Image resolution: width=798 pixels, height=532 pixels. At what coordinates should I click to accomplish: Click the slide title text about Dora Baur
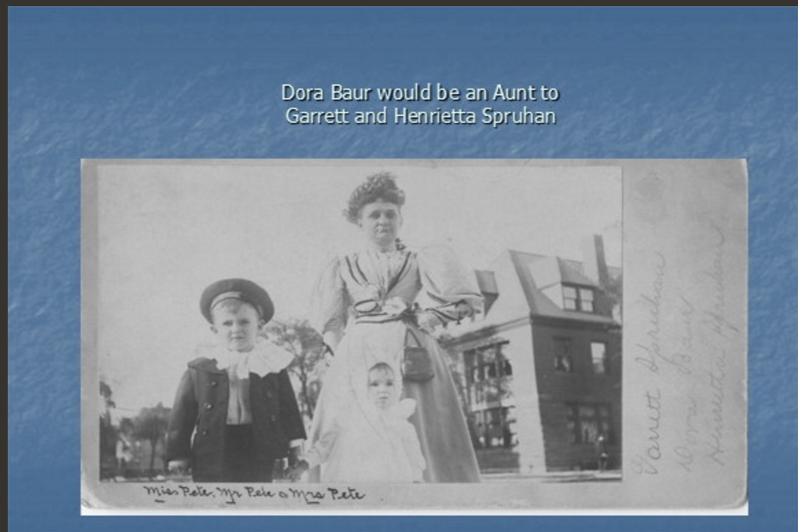(x=420, y=93)
